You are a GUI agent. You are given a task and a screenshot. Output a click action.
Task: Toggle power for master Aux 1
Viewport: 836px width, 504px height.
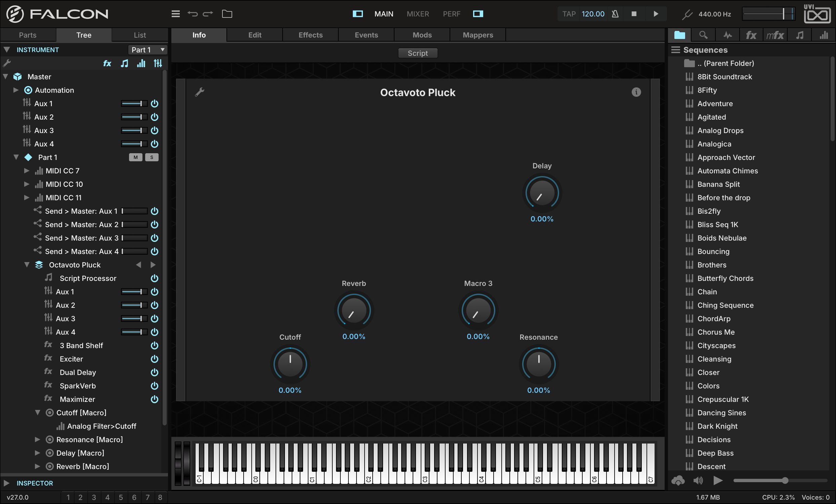tap(154, 103)
